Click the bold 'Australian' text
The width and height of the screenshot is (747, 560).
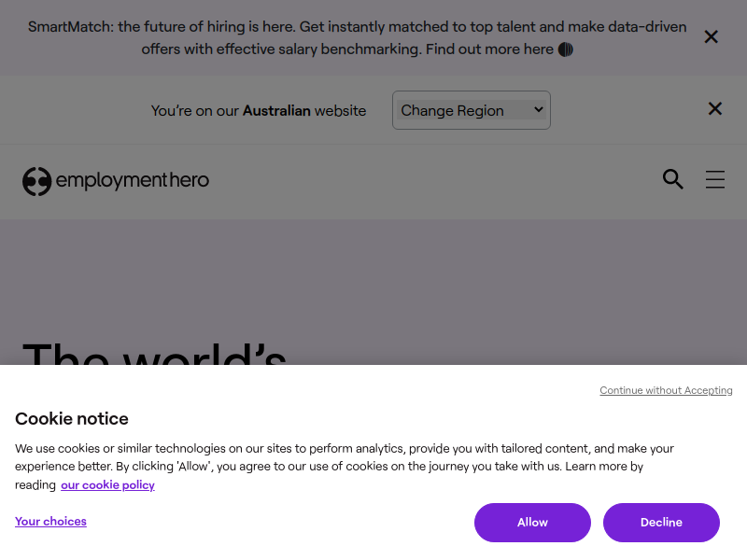276,111
